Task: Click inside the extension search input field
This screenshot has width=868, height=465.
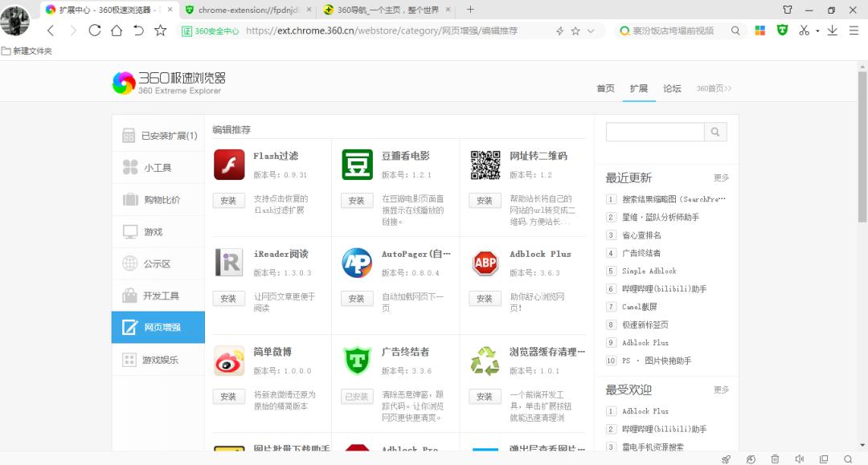Action: [x=654, y=131]
